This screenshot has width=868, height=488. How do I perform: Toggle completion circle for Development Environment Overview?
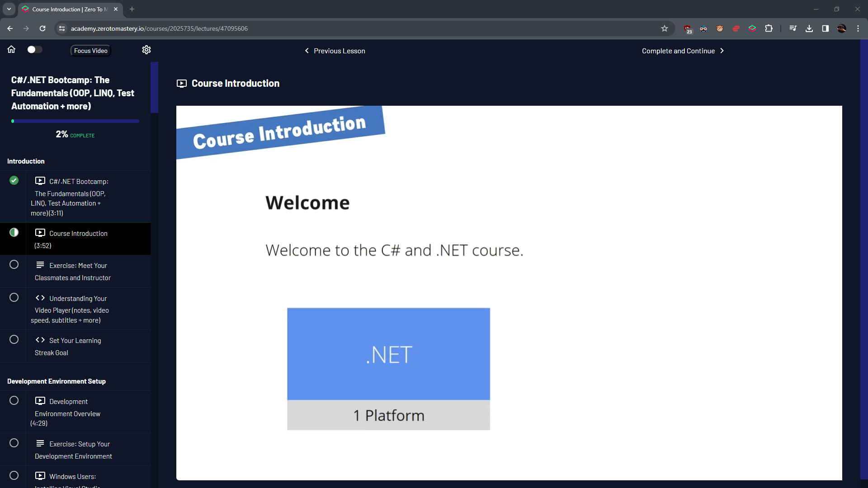tap(14, 400)
